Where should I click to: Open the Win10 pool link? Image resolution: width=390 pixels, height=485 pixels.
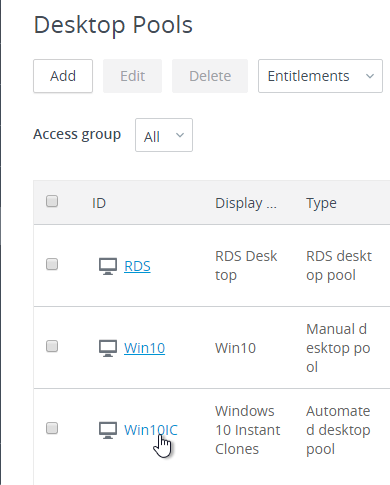[144, 348]
